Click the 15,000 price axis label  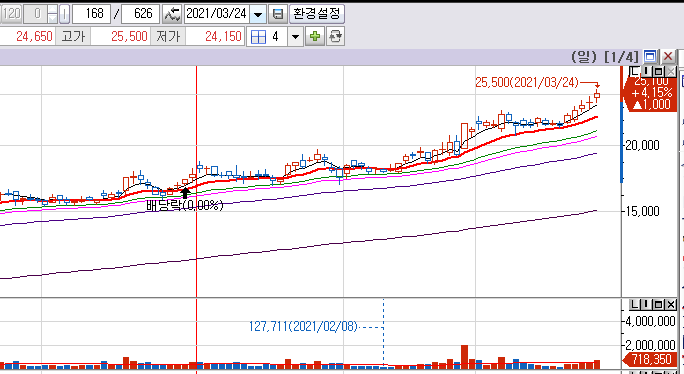pyautogui.click(x=642, y=211)
